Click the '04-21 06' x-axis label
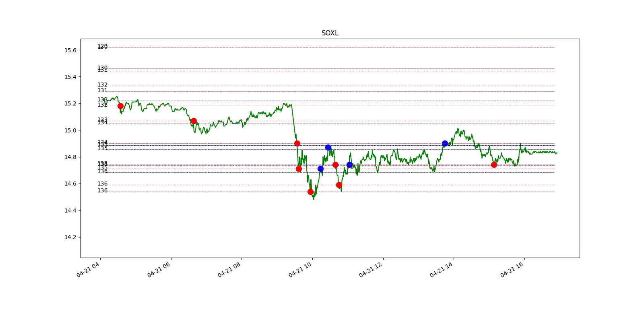644x322 pixels. pos(159,270)
